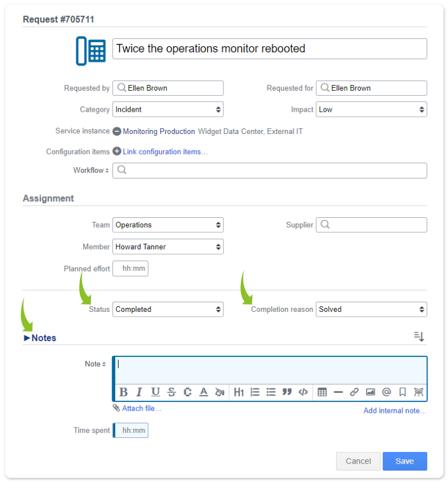Remove the Monitoring Production service instance
Screen dimensions: 448x483
click(117, 132)
